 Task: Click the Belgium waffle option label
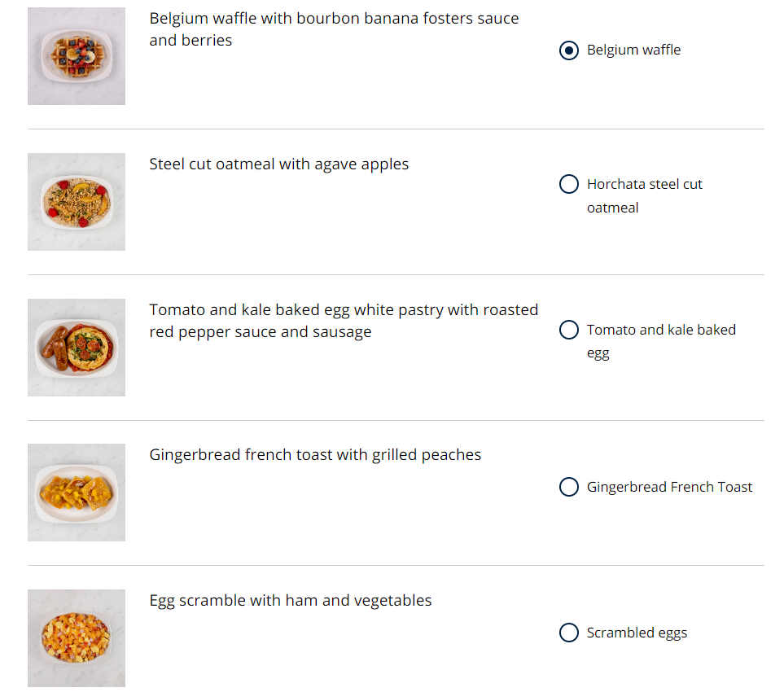[633, 50]
